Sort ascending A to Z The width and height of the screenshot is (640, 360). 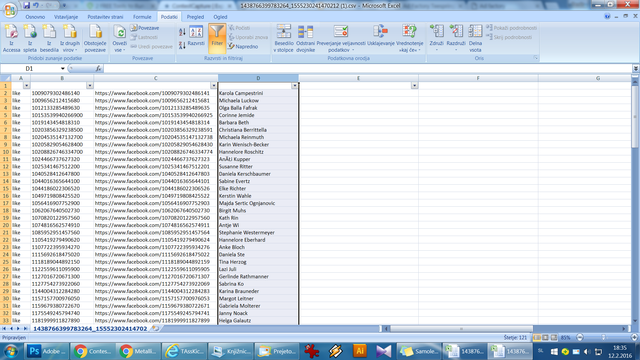point(182,32)
